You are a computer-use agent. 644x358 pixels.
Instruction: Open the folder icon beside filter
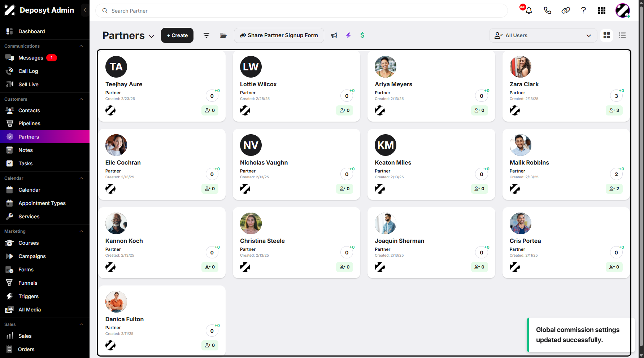(x=223, y=35)
